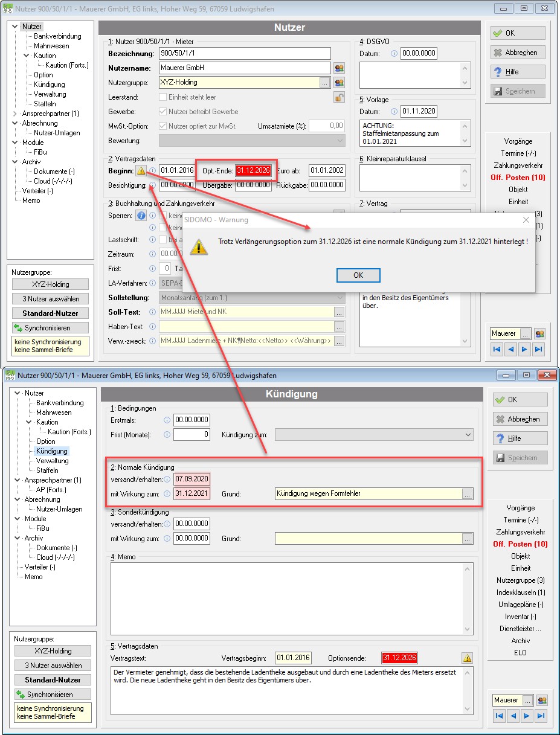Screen dimensions: 560x735
Task: Toggle 'Nutzer betreibt Gewerbe' checkbox
Action: (163, 112)
